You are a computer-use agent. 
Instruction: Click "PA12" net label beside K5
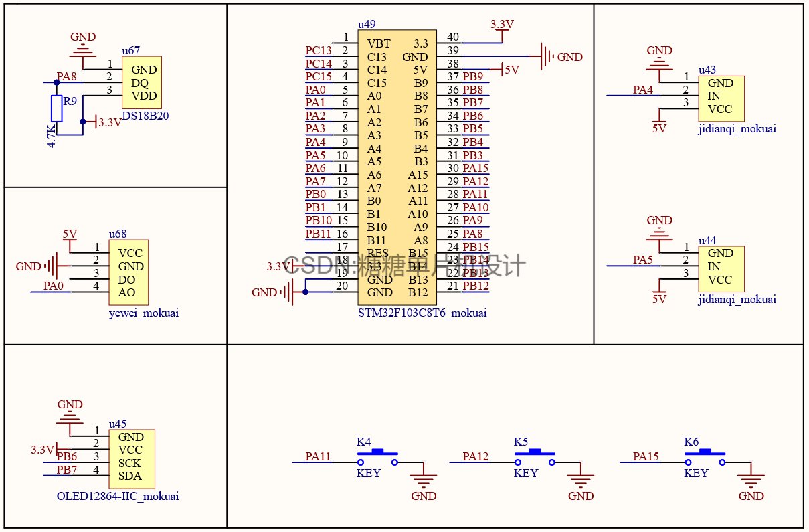pyautogui.click(x=476, y=456)
